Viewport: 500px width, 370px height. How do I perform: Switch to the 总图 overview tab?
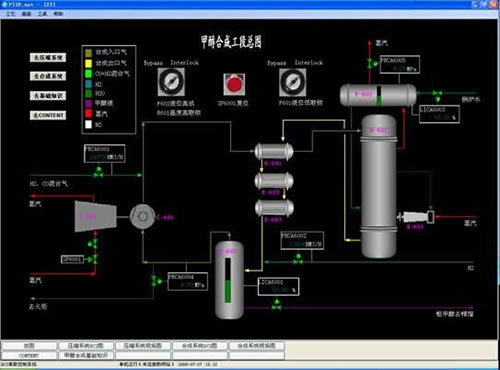pyautogui.click(x=29, y=346)
